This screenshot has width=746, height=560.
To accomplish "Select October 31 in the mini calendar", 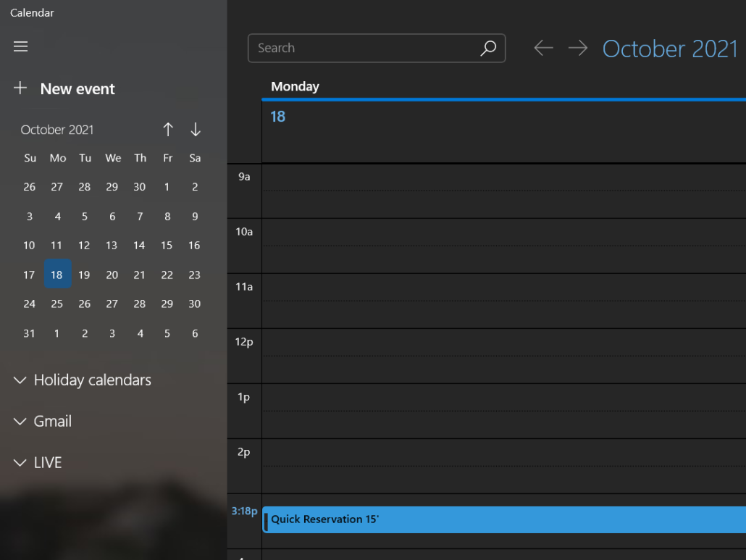I will point(29,333).
